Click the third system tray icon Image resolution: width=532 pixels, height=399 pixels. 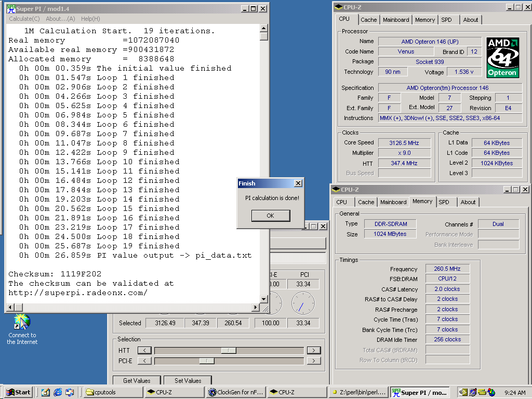pos(482,392)
